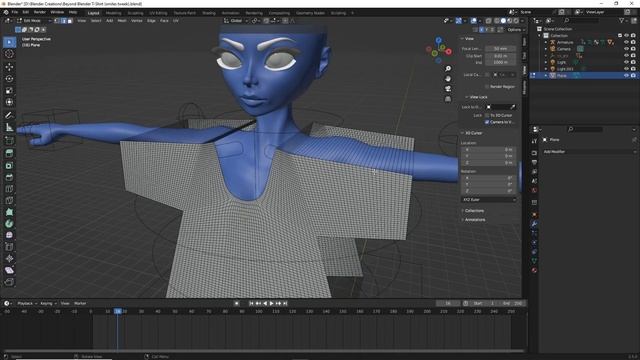Select the Transform tool
Viewport: 640px width, 360px height.
[x=9, y=102]
